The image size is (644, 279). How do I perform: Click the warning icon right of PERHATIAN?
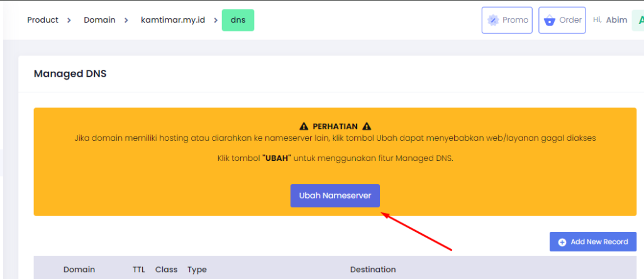[x=367, y=126]
